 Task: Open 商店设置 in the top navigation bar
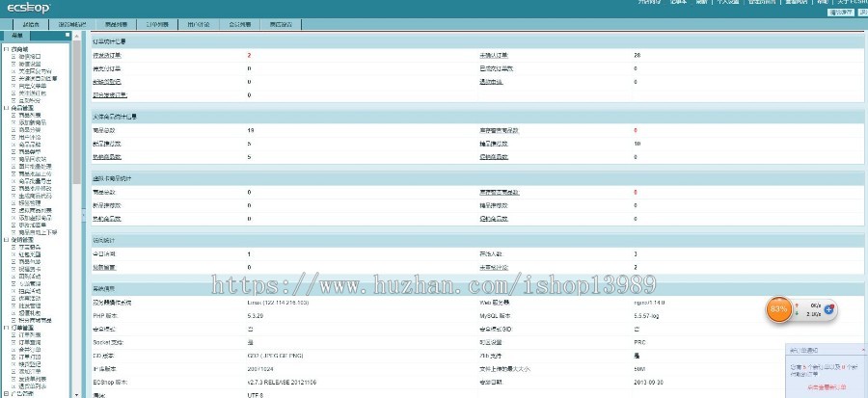(x=281, y=24)
